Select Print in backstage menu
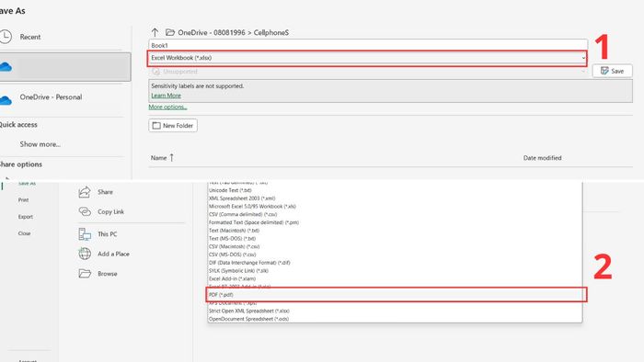The width and height of the screenshot is (644, 362). pyautogui.click(x=23, y=200)
